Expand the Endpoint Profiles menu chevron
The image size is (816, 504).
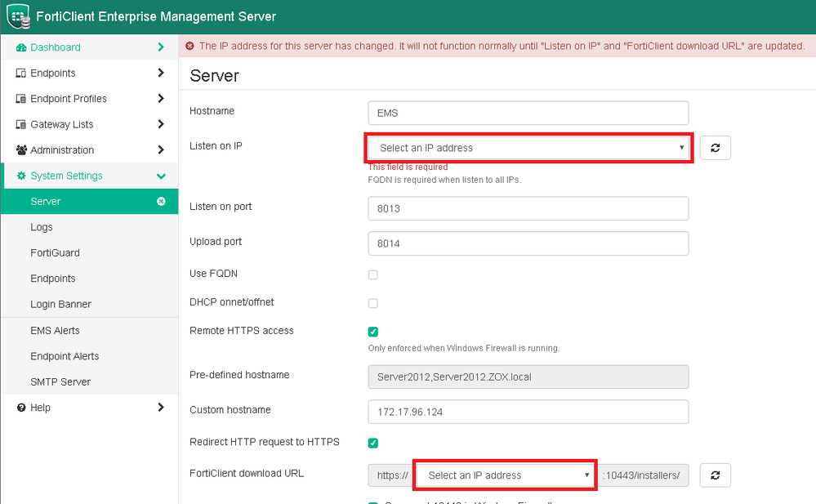(161, 99)
